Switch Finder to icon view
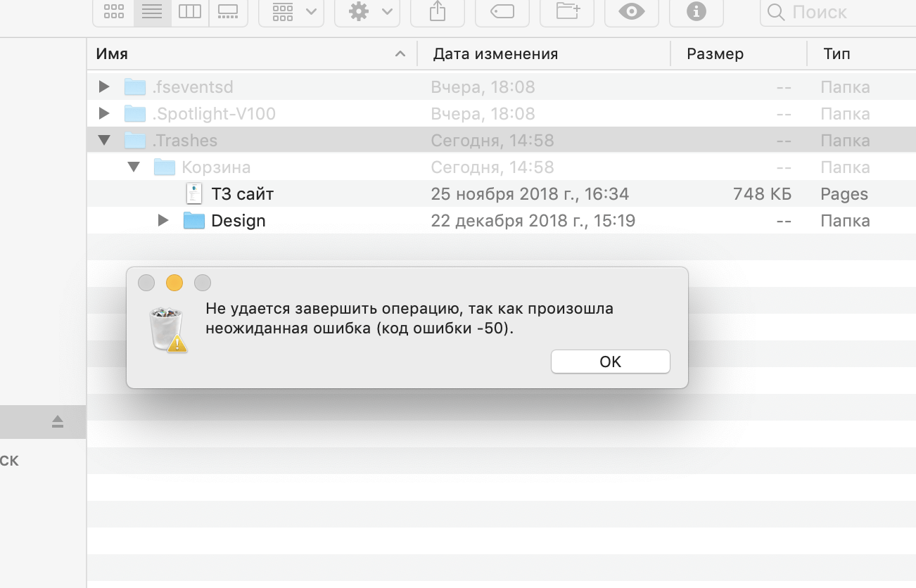The image size is (916, 588). pyautogui.click(x=113, y=12)
